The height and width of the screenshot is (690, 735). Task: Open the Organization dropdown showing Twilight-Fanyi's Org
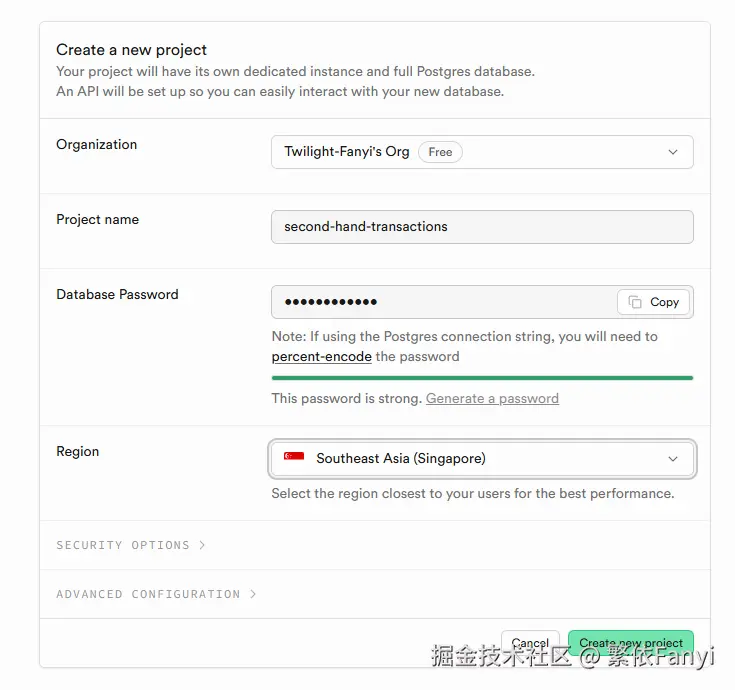481,152
